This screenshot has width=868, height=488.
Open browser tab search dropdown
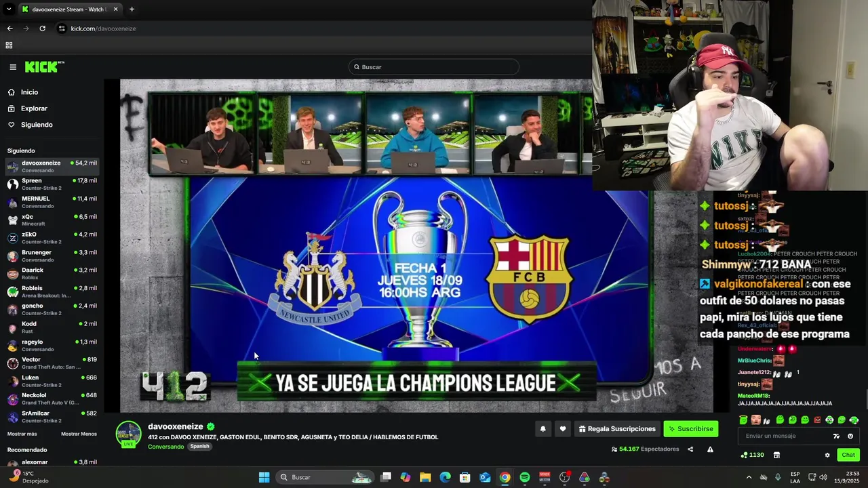(x=9, y=9)
